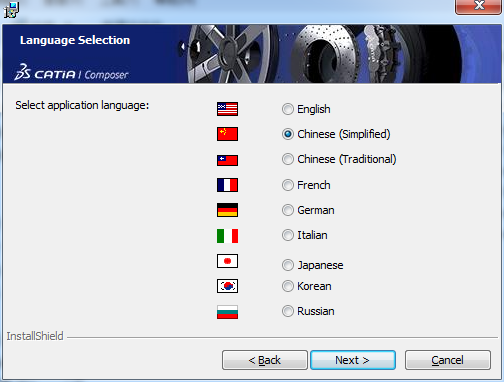This screenshot has height=382, width=504.
Task: Click the Russian flag icon
Action: pos(227,312)
